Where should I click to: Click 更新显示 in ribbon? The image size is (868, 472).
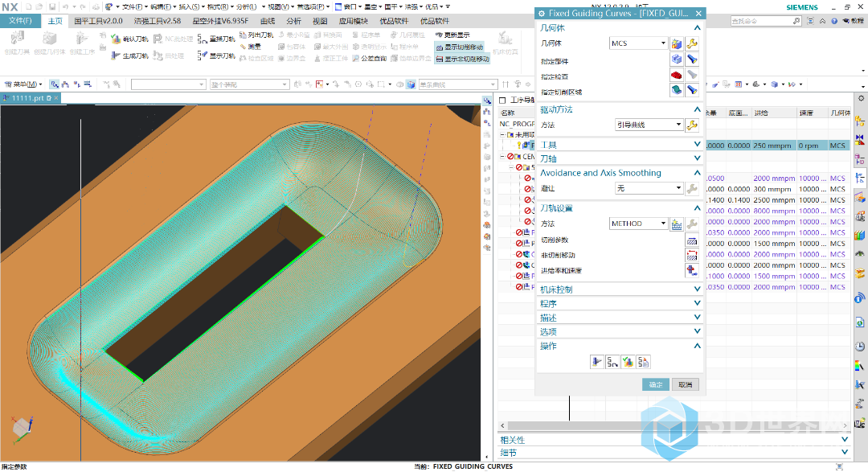[x=452, y=35]
